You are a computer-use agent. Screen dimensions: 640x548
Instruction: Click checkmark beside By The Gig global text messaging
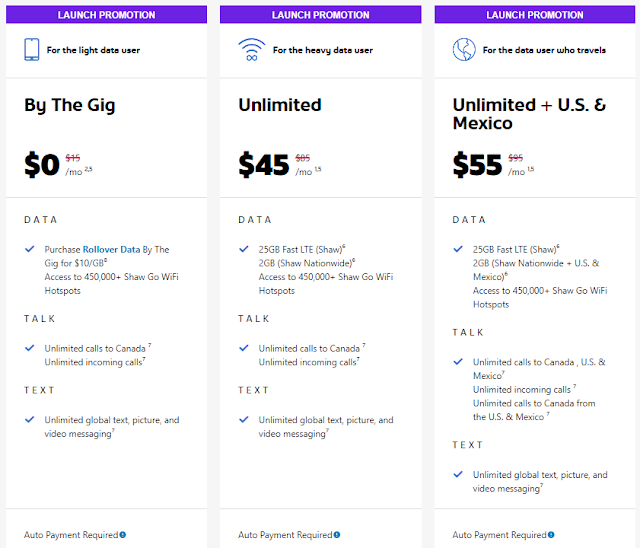click(x=29, y=420)
